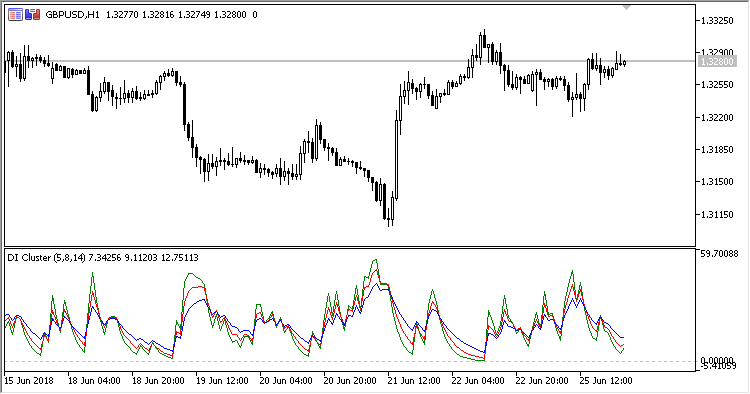Click time axis label 20 Jun 20:00
The width and height of the screenshot is (750, 394).
[350, 381]
